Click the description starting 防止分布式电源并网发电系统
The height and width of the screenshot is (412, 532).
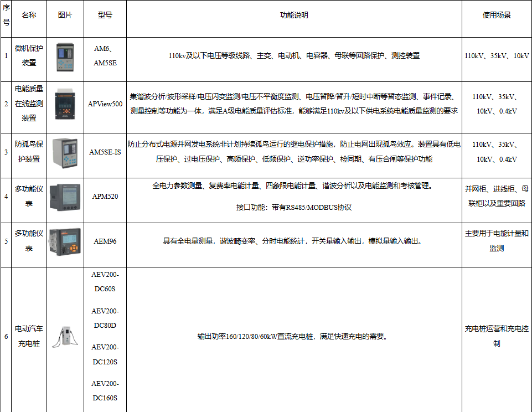click(294, 152)
